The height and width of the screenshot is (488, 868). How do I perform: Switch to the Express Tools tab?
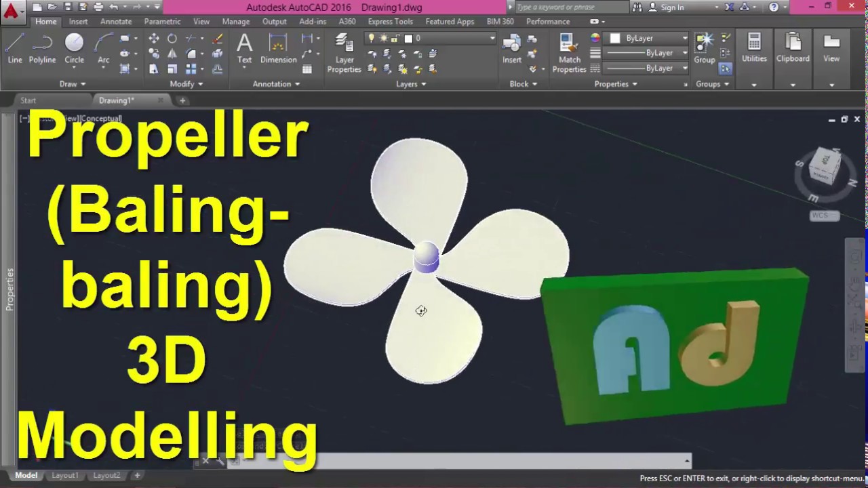coord(391,22)
